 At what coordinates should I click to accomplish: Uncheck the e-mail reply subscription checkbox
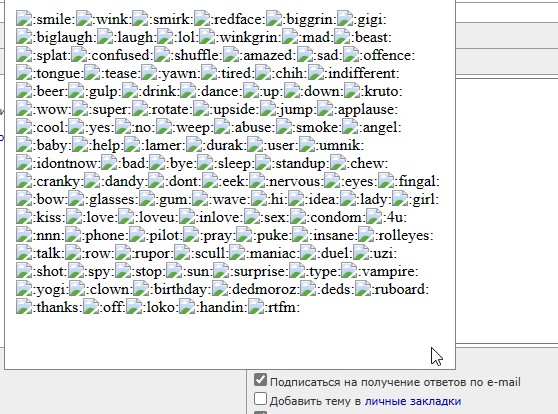(260, 380)
